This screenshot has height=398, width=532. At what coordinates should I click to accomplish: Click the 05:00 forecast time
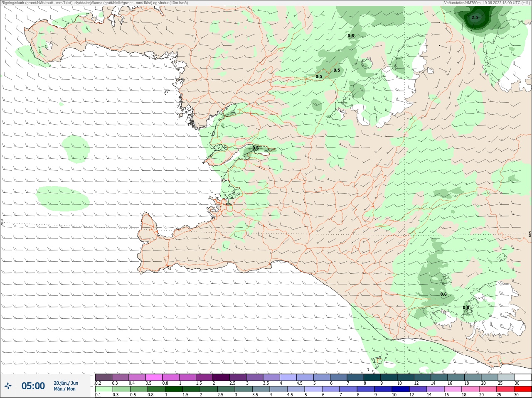click(x=33, y=386)
